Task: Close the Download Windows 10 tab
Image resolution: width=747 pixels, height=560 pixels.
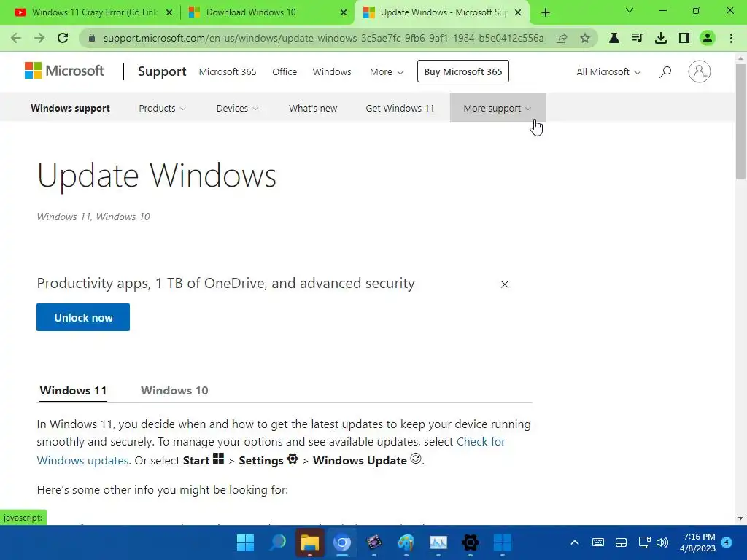Action: pos(344,12)
